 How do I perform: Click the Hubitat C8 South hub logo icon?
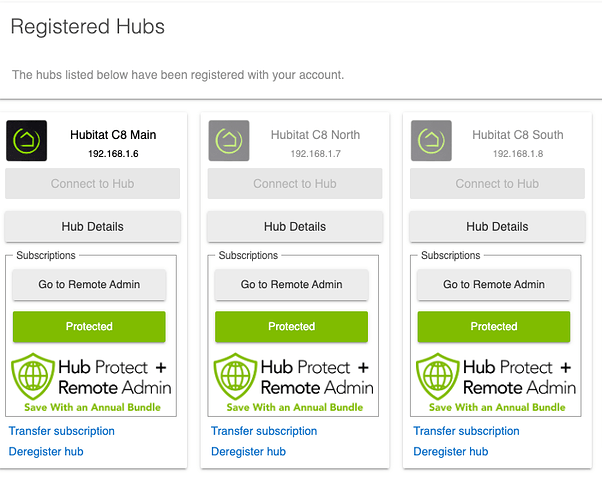pos(431,141)
